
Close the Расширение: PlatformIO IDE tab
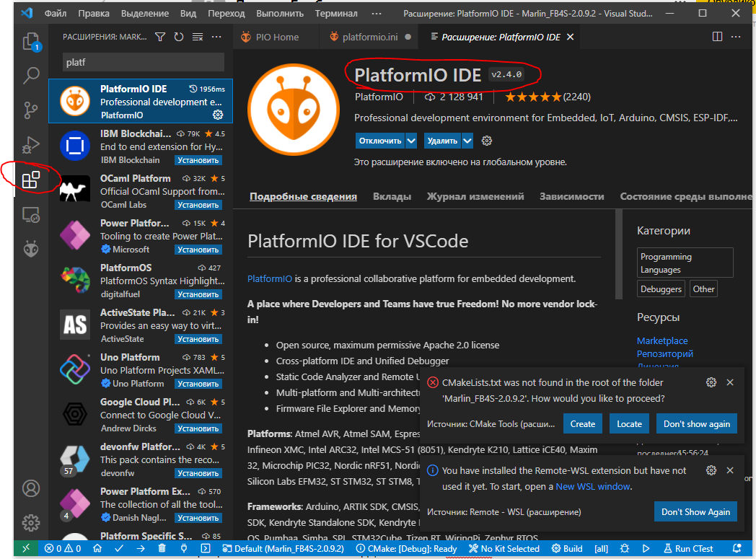click(571, 37)
